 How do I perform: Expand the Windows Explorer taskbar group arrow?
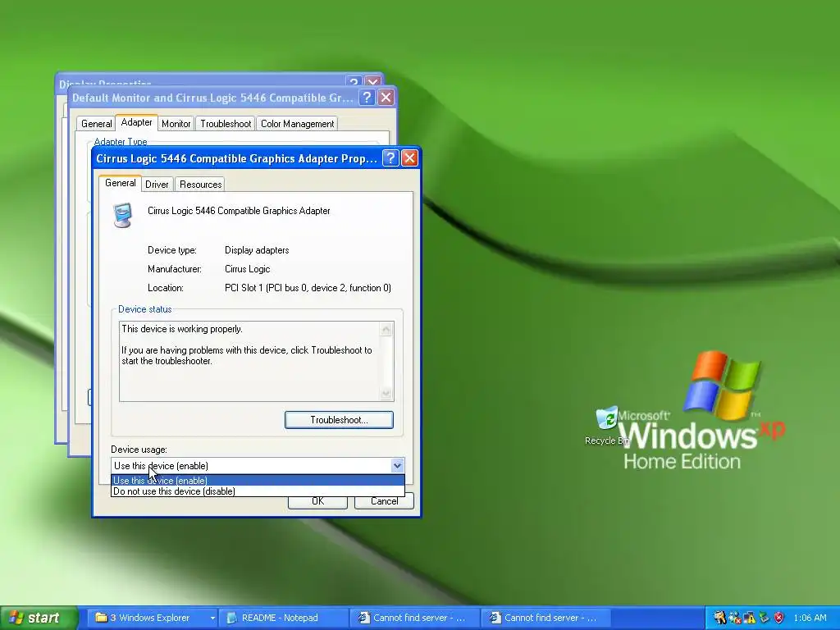point(212,618)
